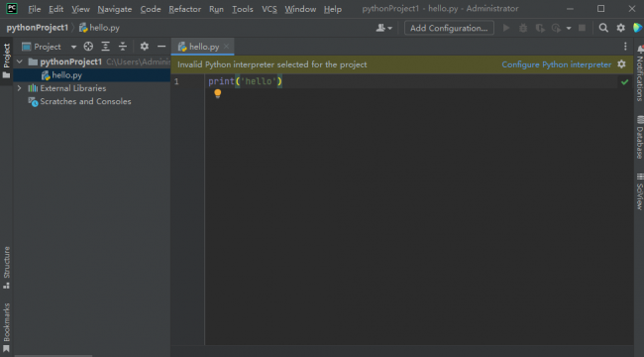Expand the run options dropdown arrow

click(569, 29)
